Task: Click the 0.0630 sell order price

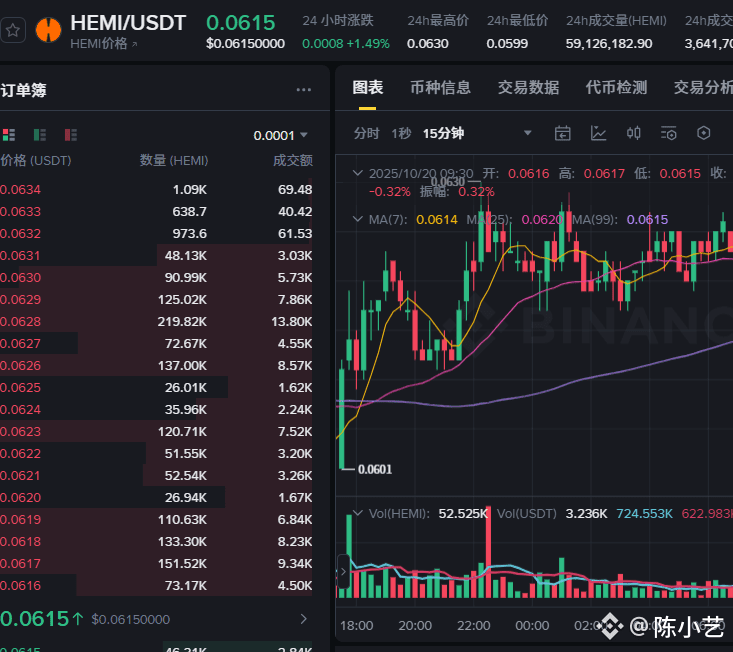Action: pos(20,278)
